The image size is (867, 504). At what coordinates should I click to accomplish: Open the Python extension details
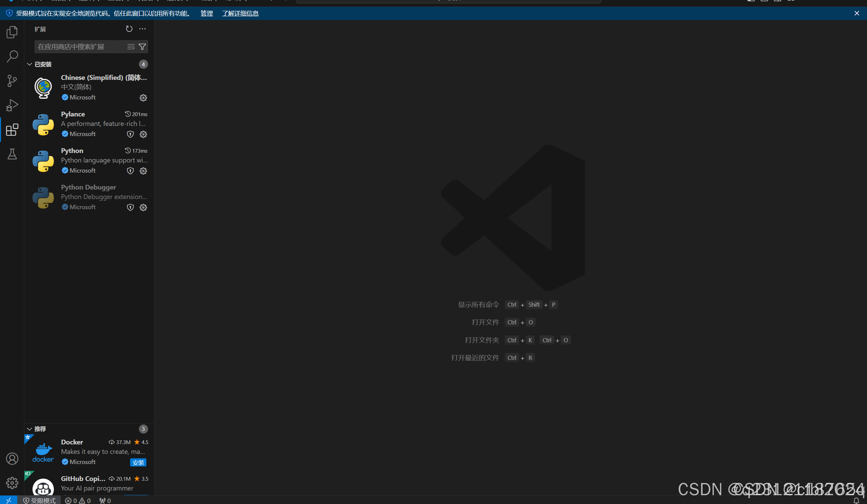pyautogui.click(x=89, y=160)
